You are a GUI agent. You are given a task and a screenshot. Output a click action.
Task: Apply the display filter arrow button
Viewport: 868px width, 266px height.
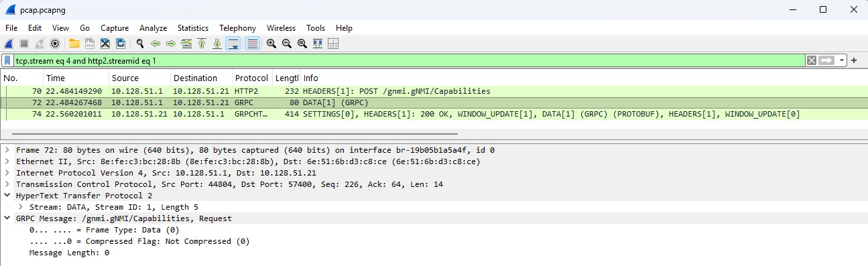[827, 60]
